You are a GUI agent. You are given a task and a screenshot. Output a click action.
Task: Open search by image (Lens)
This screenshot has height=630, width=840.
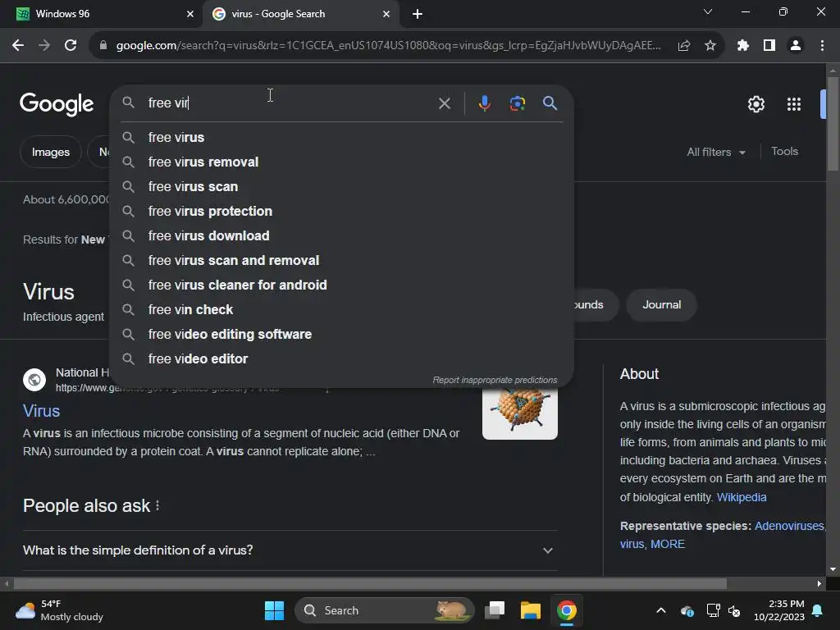[x=517, y=103]
